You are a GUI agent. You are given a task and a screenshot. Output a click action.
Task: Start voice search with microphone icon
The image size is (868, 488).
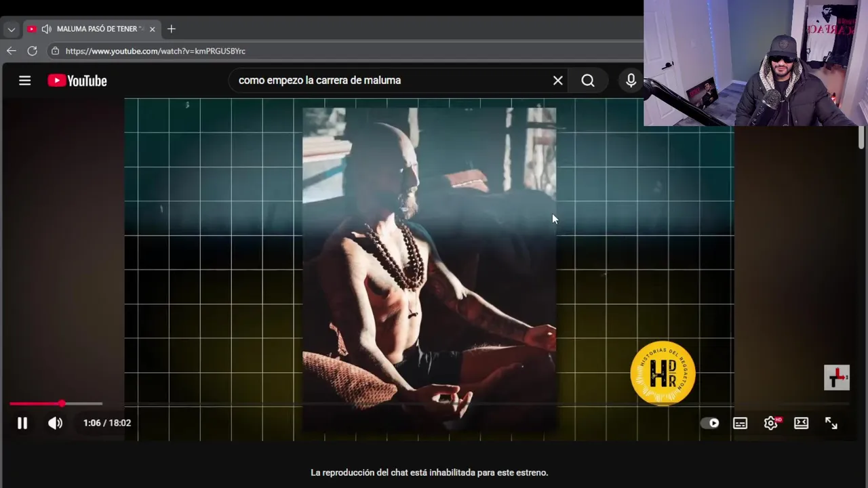click(631, 81)
